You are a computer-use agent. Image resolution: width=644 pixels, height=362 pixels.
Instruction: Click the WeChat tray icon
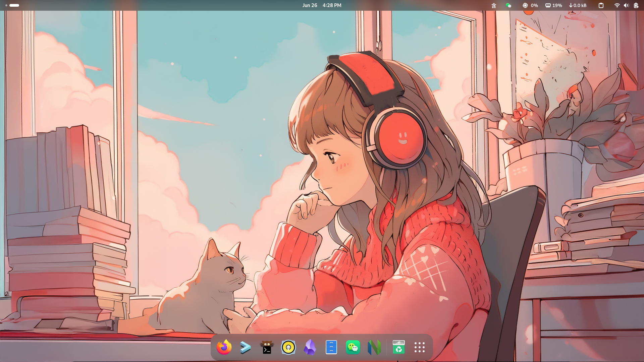pyautogui.click(x=508, y=5)
